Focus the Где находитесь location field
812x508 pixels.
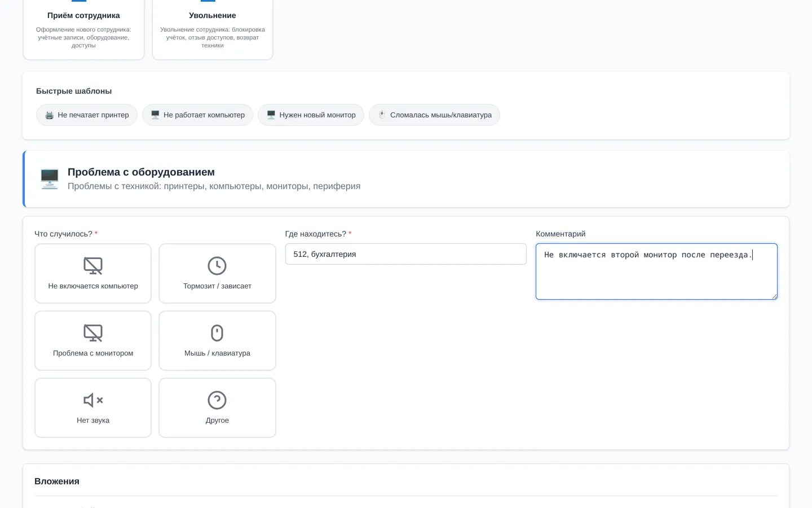click(x=406, y=254)
